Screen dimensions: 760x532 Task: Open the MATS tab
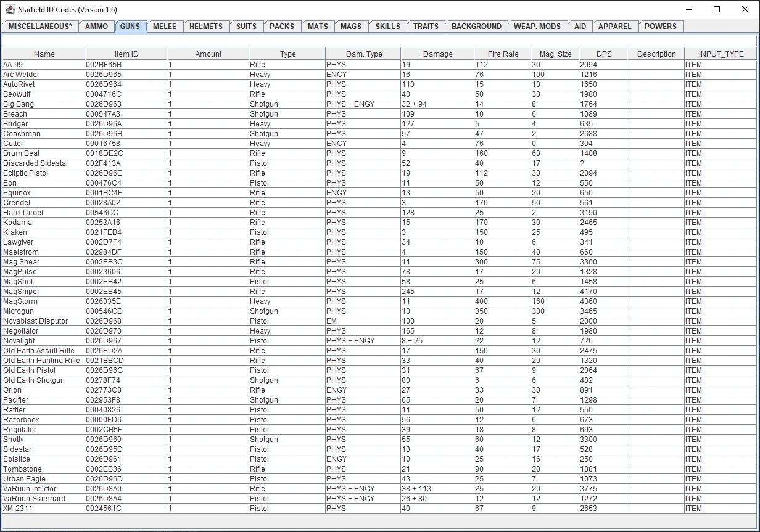pos(318,27)
